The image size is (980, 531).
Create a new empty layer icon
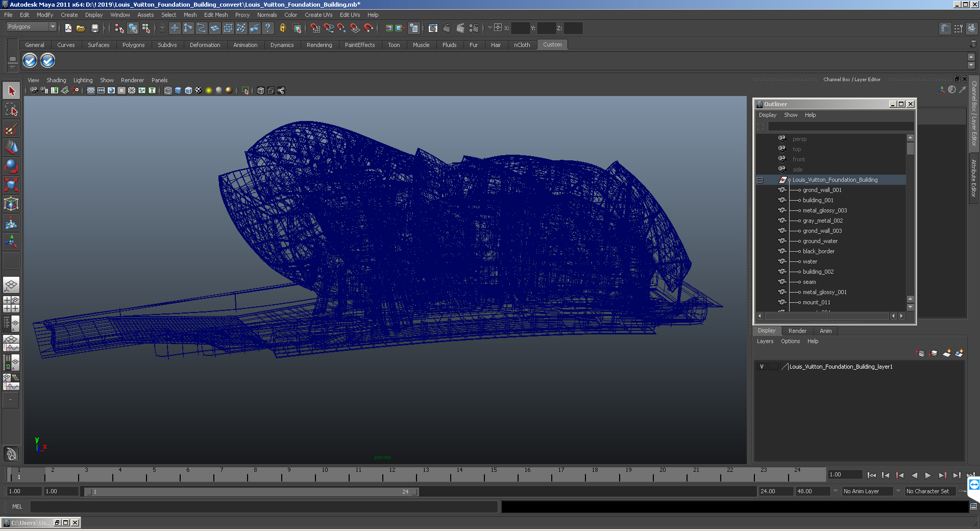947,353
